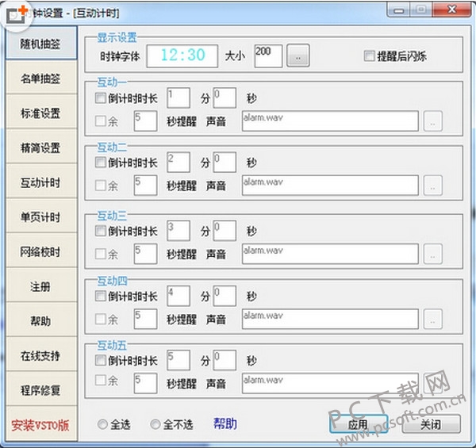
Task: Click the seconds field in 互动三
Action: 225,231
